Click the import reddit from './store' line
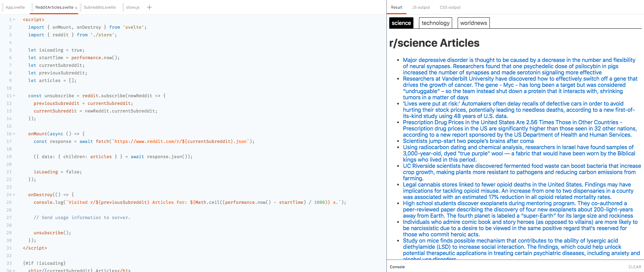The image size is (644, 272). (x=73, y=35)
